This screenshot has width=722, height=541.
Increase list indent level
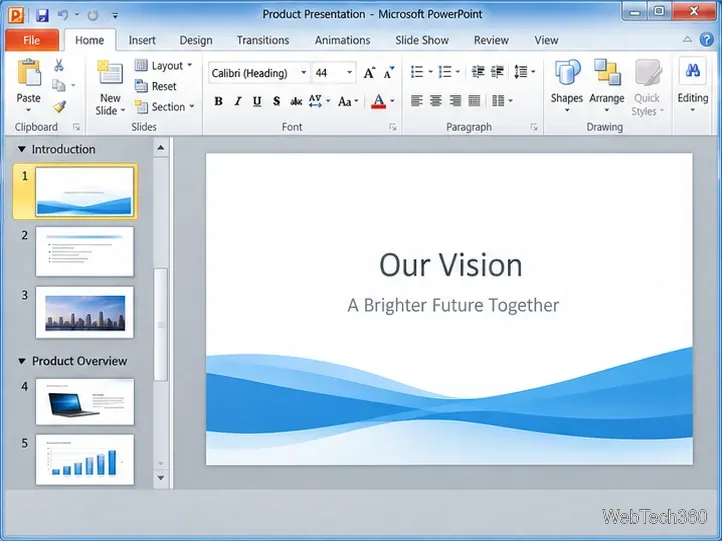[x=497, y=72]
